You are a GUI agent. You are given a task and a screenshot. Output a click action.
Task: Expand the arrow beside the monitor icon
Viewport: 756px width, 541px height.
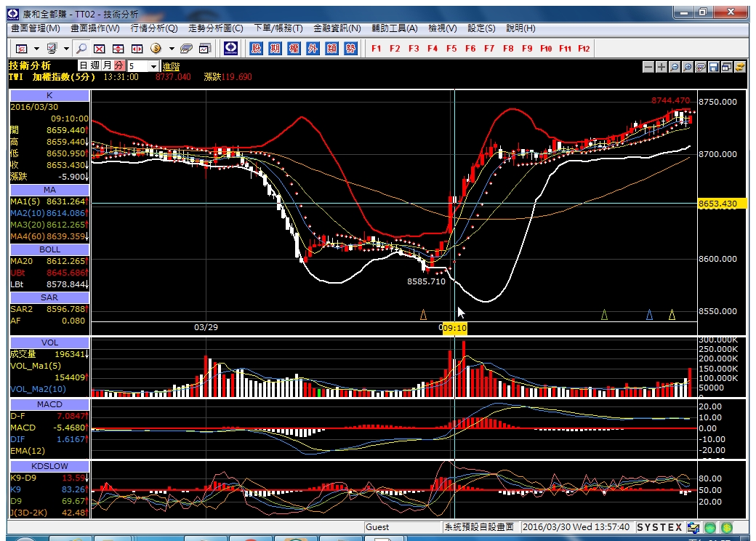[66, 49]
